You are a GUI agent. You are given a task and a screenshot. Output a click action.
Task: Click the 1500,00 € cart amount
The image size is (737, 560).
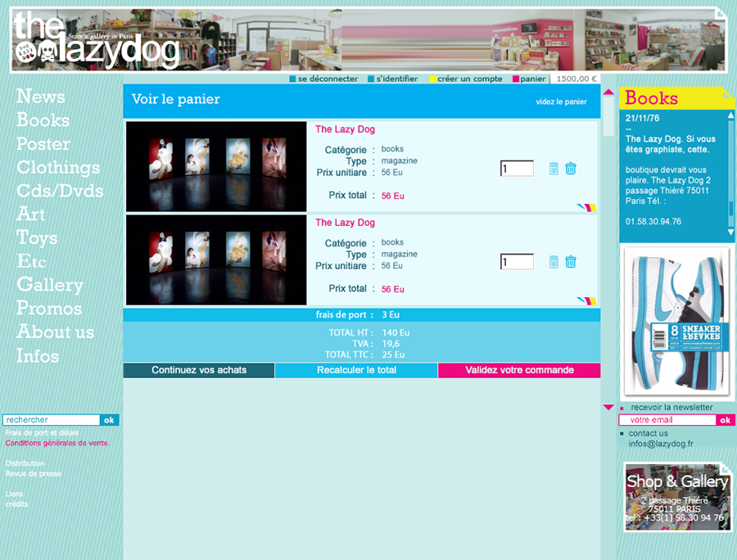576,79
